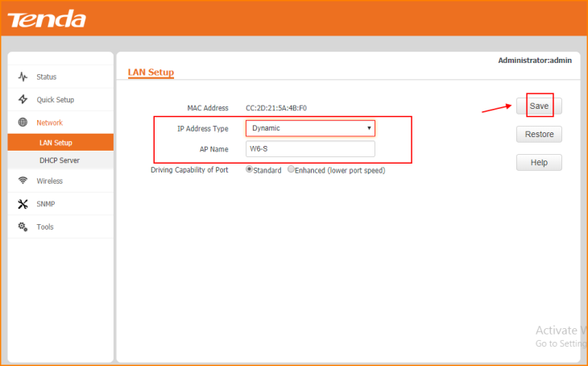Viewport: 588px width, 366px height.
Task: Click the AP Name text field
Action: tap(309, 149)
